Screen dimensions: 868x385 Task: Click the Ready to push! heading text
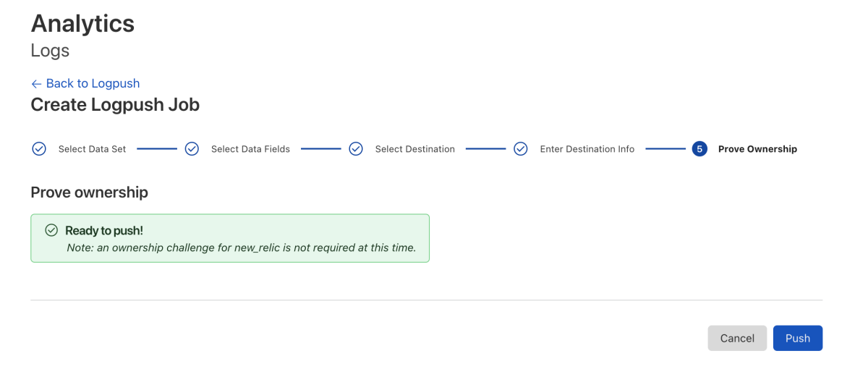(x=104, y=231)
